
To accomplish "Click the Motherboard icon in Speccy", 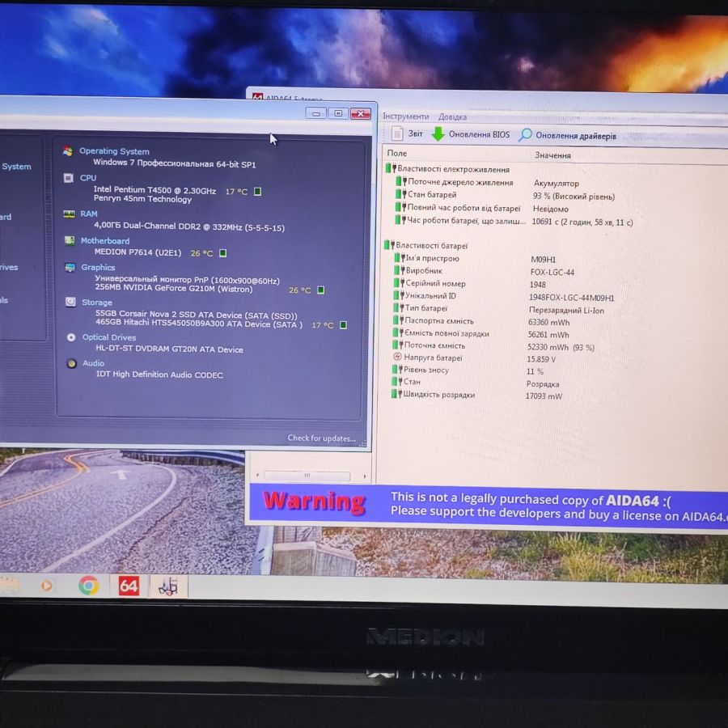I will (x=70, y=240).
